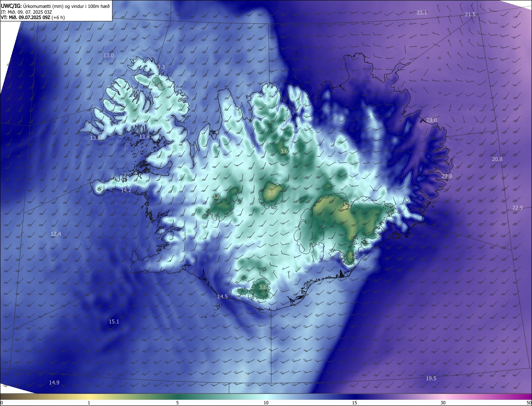Click the 22.9 value label
Viewport: 532px width, 406px height.
click(x=517, y=208)
